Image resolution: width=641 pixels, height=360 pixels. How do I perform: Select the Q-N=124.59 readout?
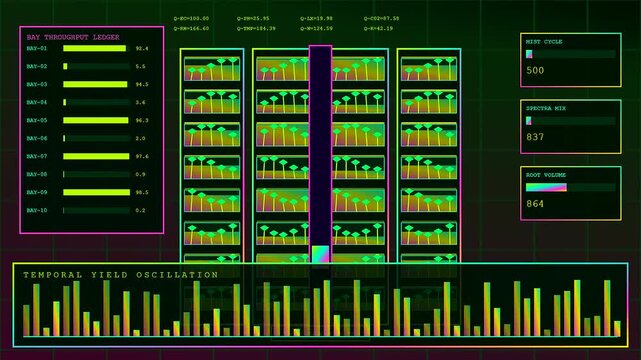[316, 29]
